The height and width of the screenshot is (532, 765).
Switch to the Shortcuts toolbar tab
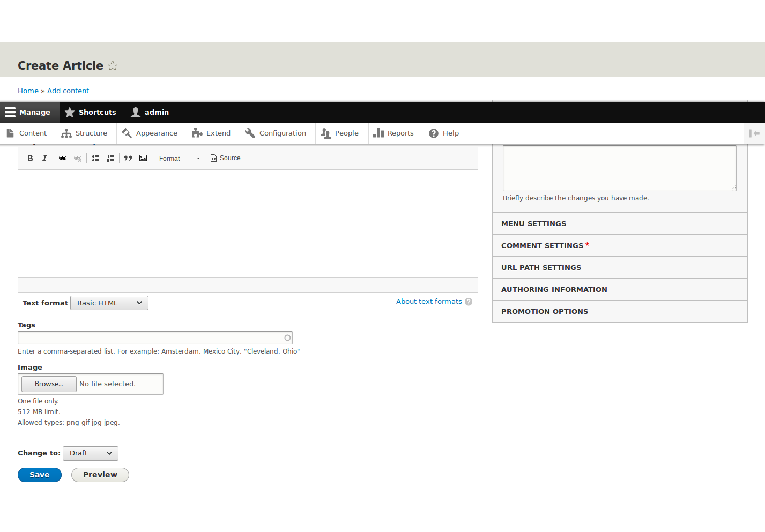pos(90,112)
